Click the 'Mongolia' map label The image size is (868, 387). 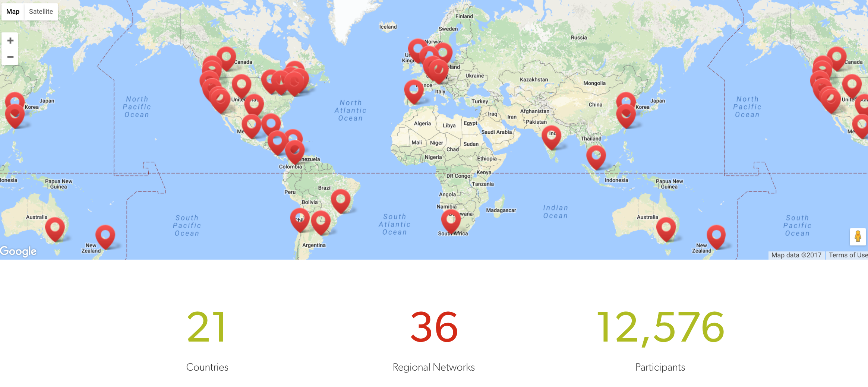tap(594, 83)
